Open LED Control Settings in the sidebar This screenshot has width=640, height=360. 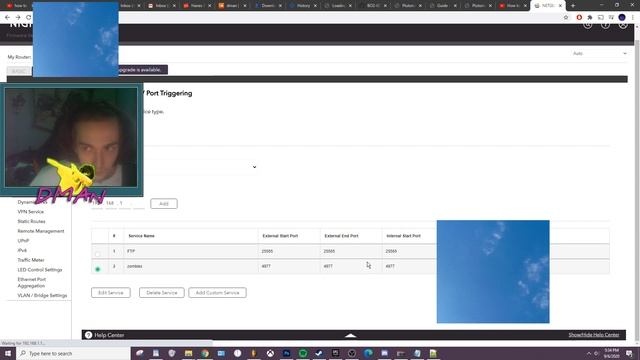click(40, 270)
